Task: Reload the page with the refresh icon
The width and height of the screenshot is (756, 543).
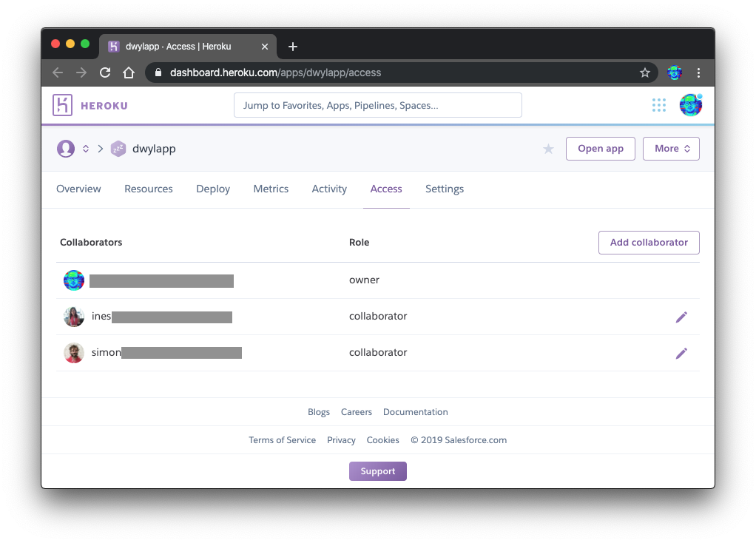Action: (x=104, y=72)
